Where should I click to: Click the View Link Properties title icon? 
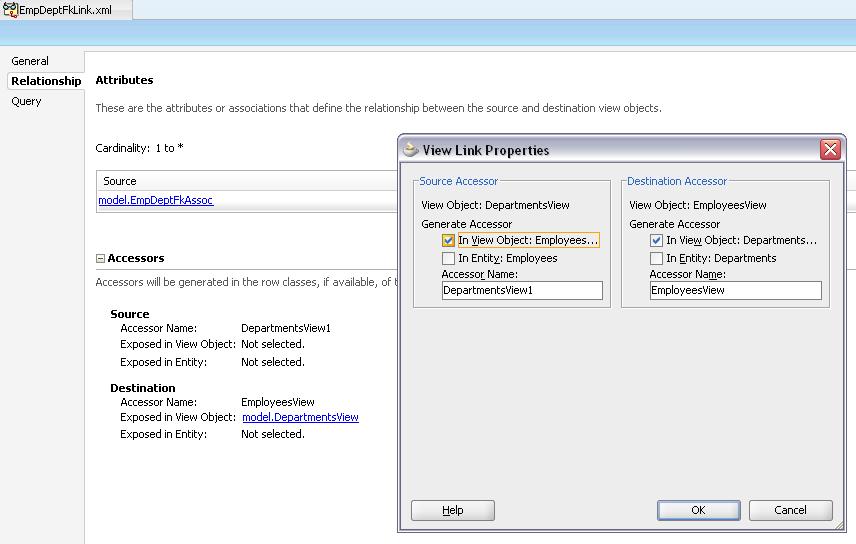point(410,149)
